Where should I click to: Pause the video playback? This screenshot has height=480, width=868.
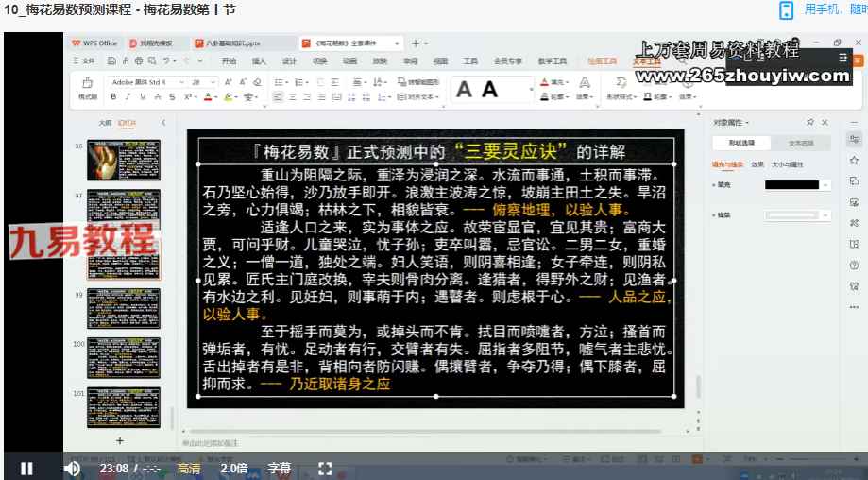tap(26, 468)
